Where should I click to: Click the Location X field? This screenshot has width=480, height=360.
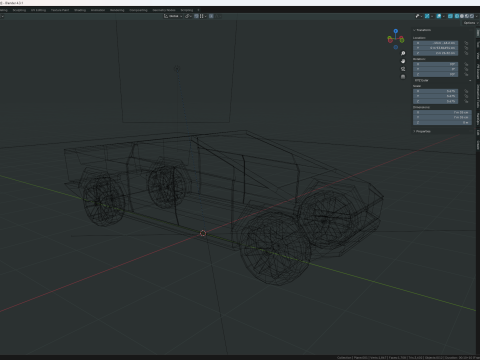(435, 43)
